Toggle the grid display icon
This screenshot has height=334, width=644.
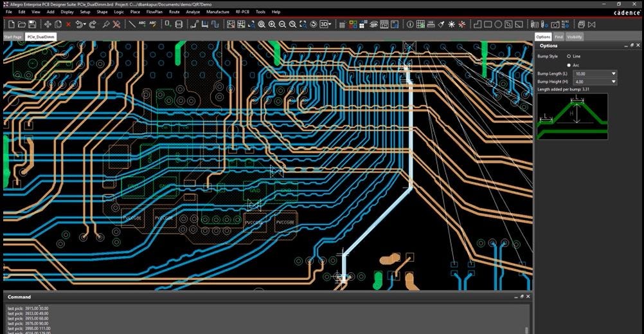coord(342,24)
